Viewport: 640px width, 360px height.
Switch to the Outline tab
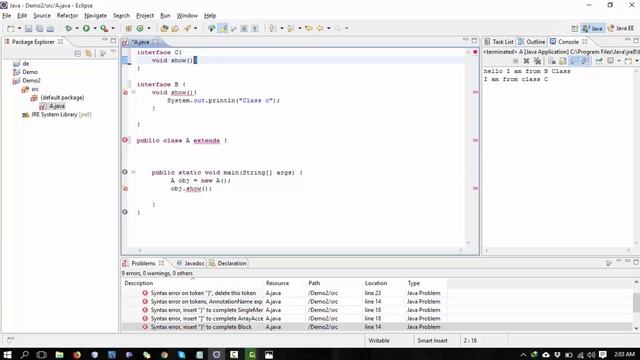point(531,42)
